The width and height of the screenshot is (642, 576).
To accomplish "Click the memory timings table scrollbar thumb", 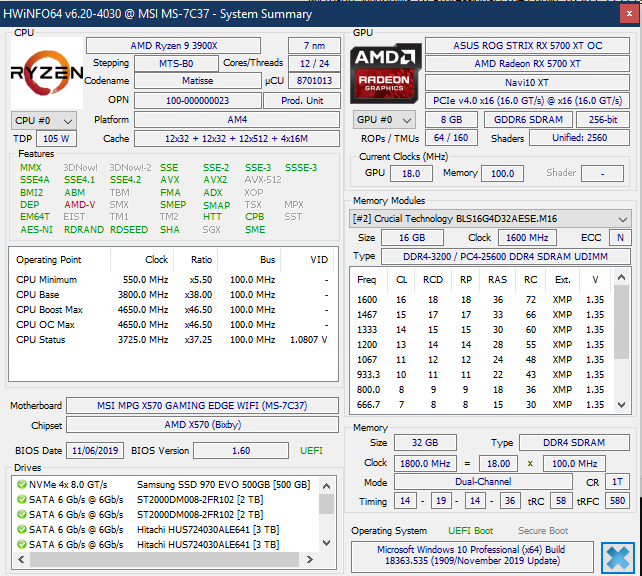I will coord(621,322).
